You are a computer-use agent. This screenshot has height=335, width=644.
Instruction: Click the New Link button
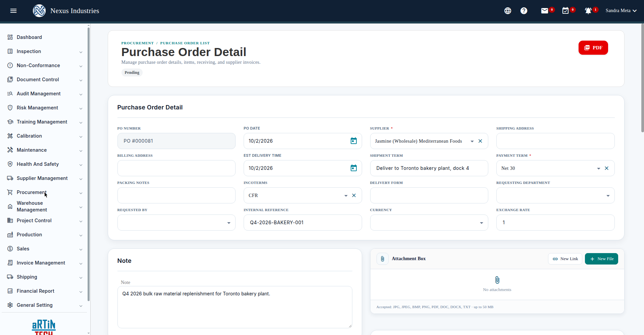(x=565, y=259)
